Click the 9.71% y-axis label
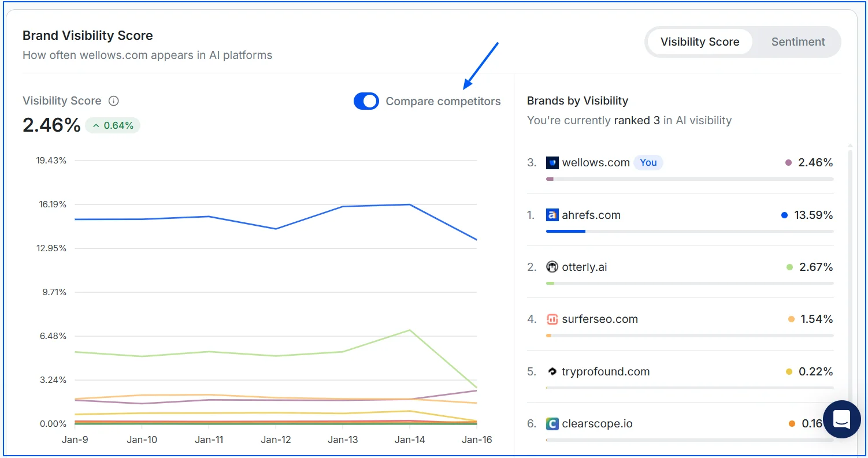The image size is (868, 458). [54, 292]
